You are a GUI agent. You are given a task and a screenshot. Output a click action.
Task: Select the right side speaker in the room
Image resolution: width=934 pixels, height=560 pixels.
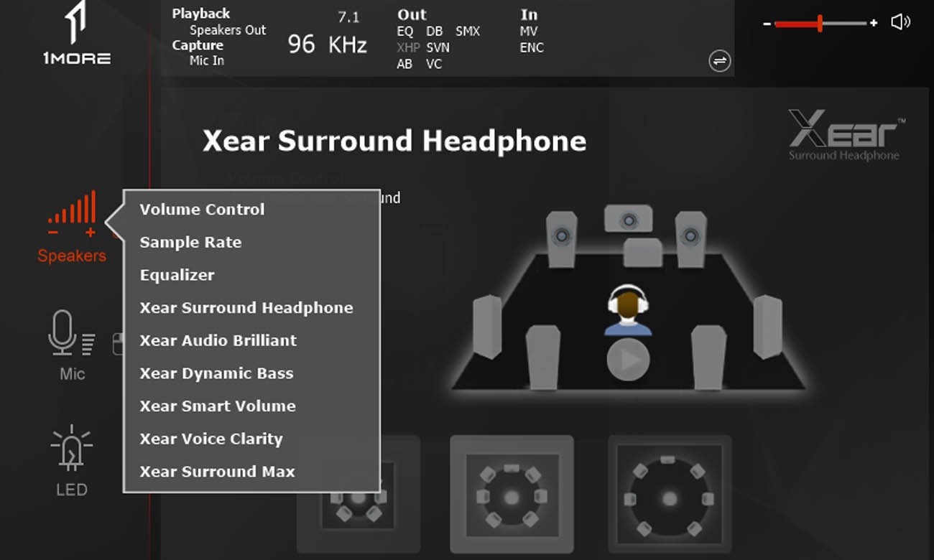click(x=767, y=327)
